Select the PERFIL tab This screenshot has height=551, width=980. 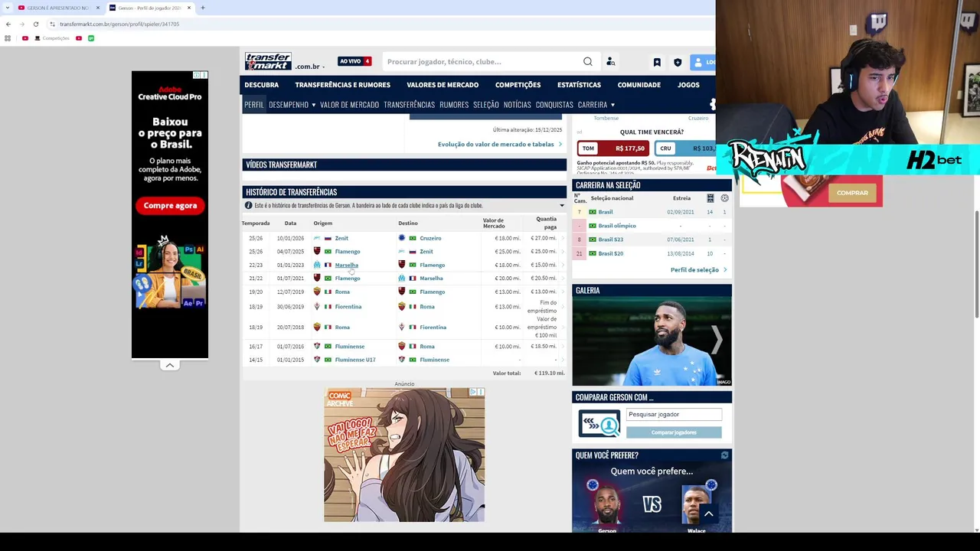(x=253, y=105)
